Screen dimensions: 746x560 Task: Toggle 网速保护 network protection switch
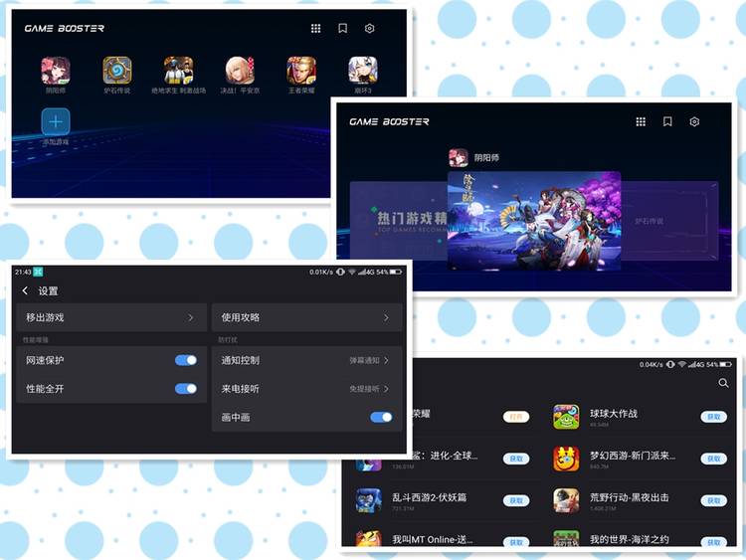(186, 360)
